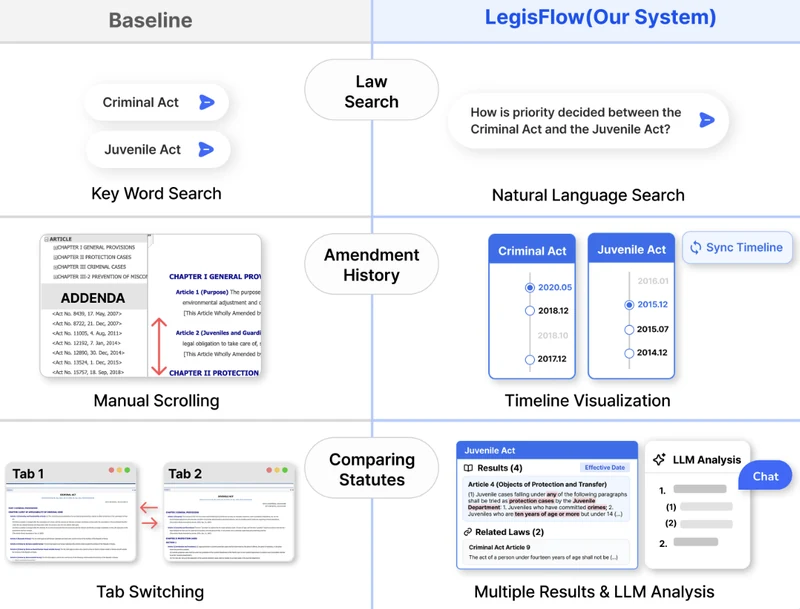Choose the 2015.07 Juvenile Act version
Image resolution: width=800 pixels, height=609 pixels.
[x=629, y=329]
